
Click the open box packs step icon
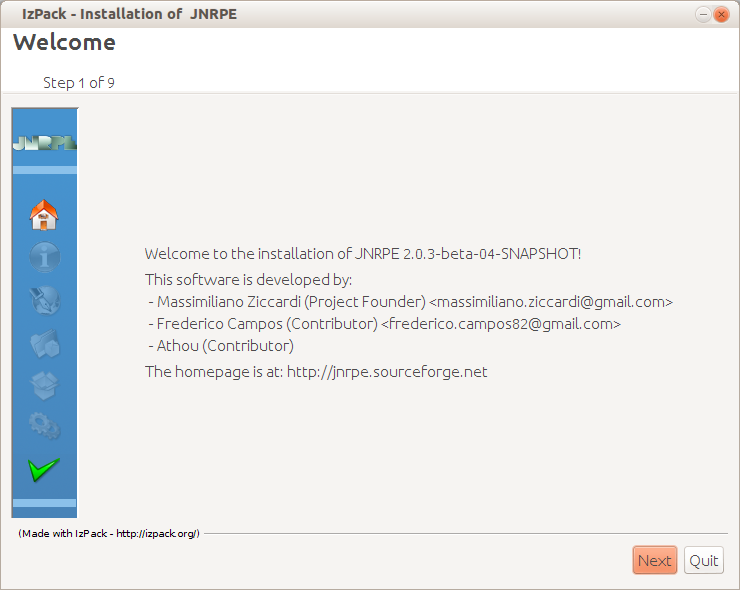point(44,385)
